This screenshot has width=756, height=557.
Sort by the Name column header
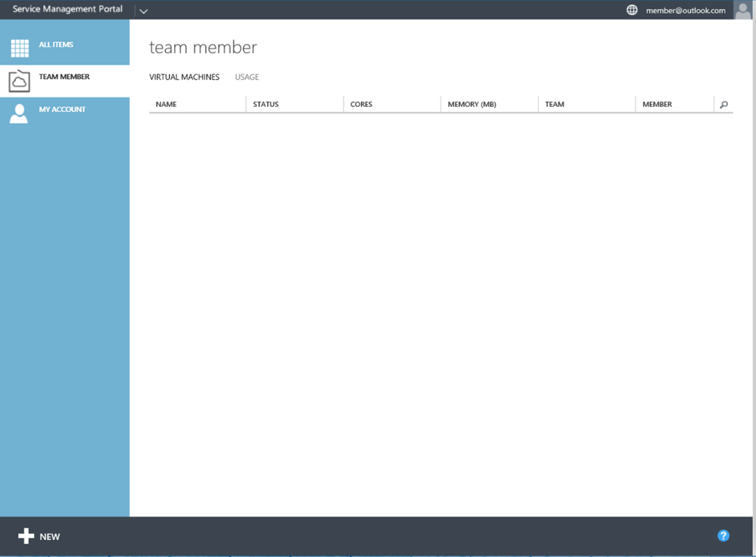point(166,105)
